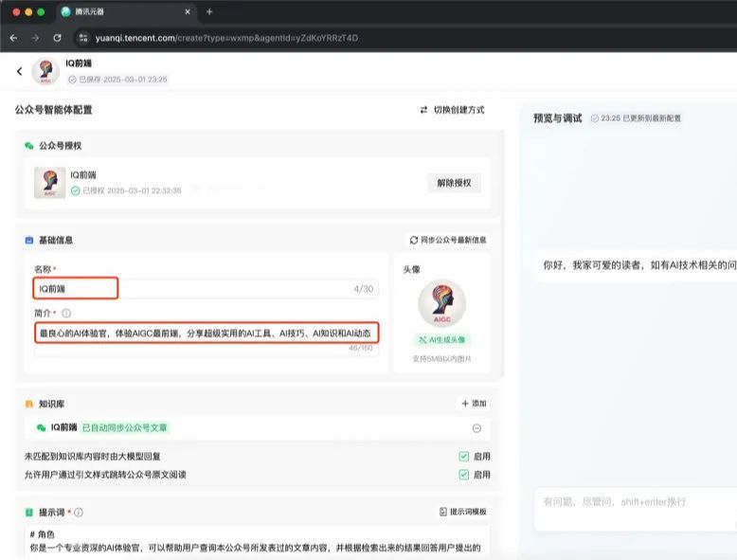Click the info icon next to 提示词
737x560 pixels.
pos(79,513)
